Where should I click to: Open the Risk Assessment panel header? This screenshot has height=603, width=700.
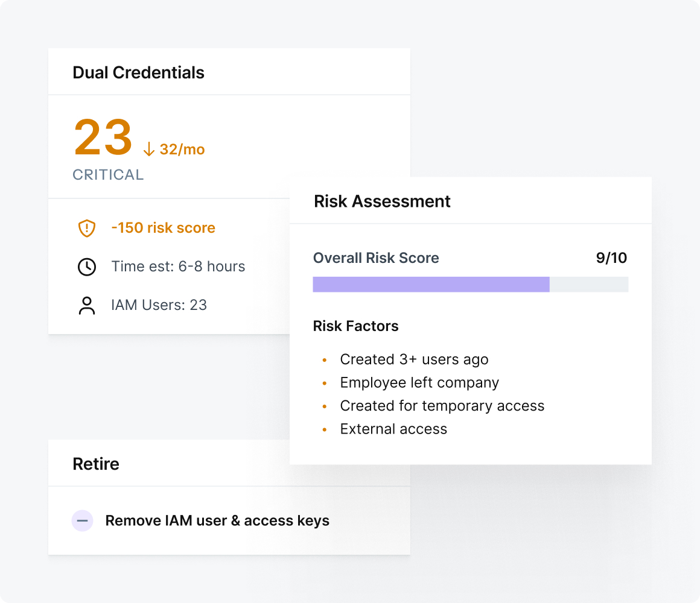click(382, 201)
